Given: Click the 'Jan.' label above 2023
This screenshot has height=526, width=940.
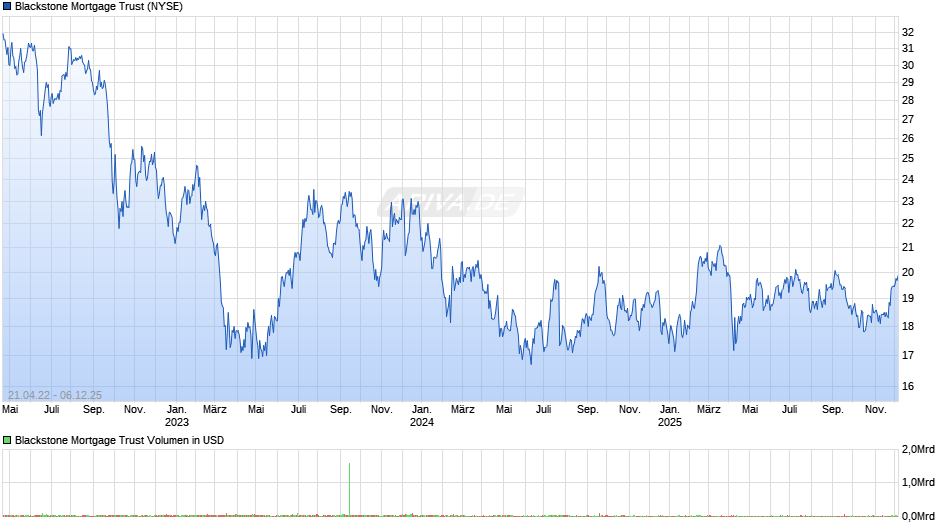Looking at the screenshot, I should click(x=176, y=410).
